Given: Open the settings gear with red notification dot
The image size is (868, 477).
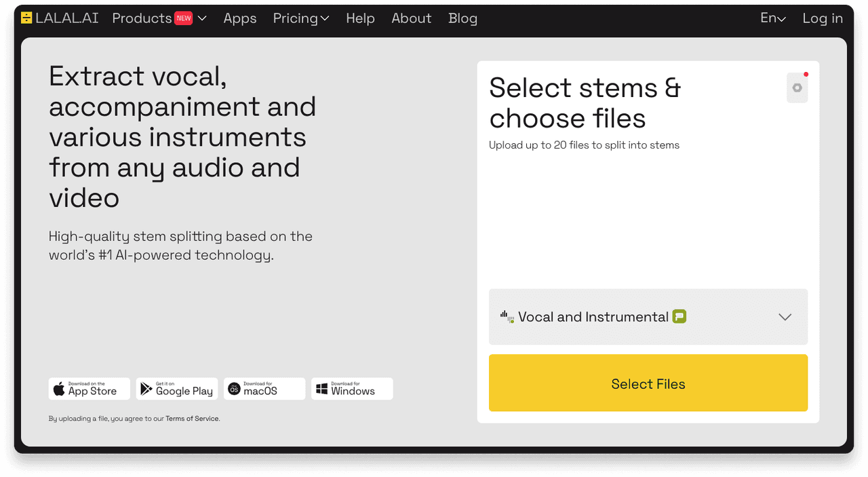Looking at the screenshot, I should click(797, 88).
